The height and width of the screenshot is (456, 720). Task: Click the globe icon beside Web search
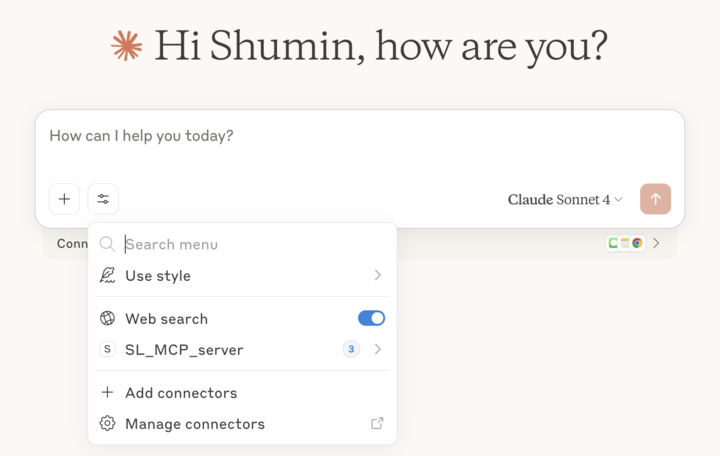(108, 318)
